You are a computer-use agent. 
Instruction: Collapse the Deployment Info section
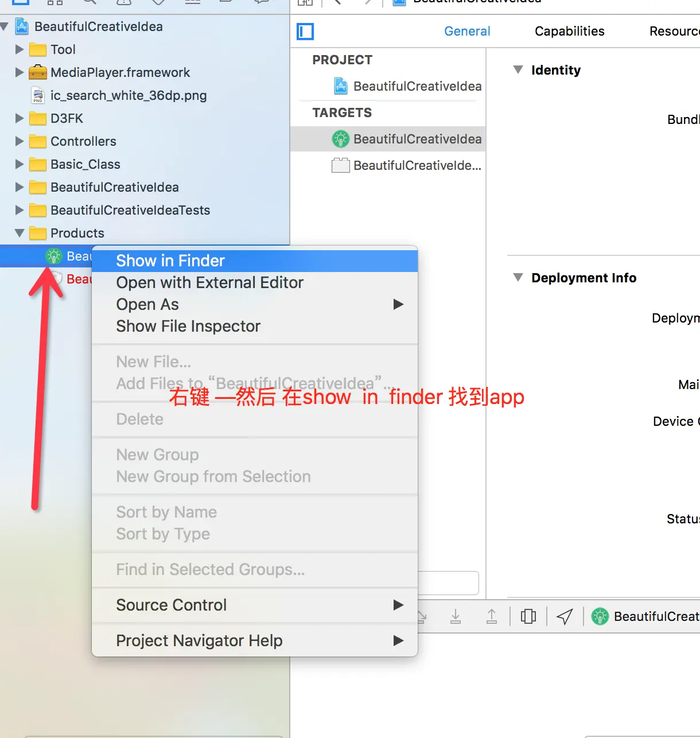click(x=518, y=278)
